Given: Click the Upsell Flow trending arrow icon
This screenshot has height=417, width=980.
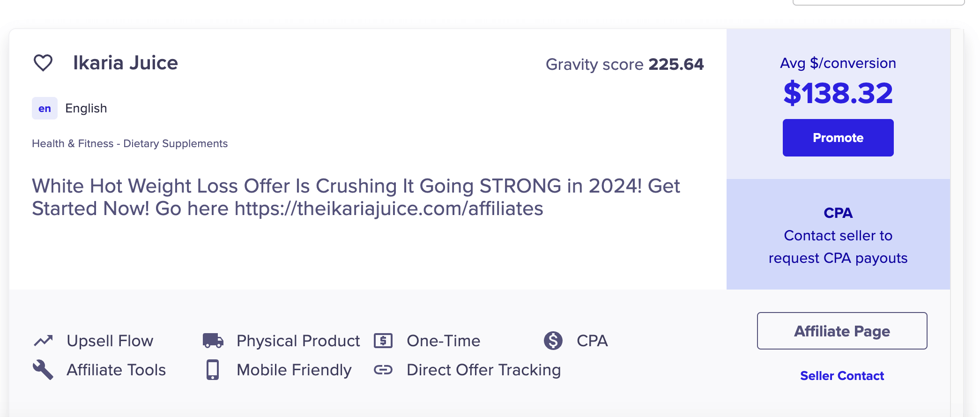Looking at the screenshot, I should point(43,341).
